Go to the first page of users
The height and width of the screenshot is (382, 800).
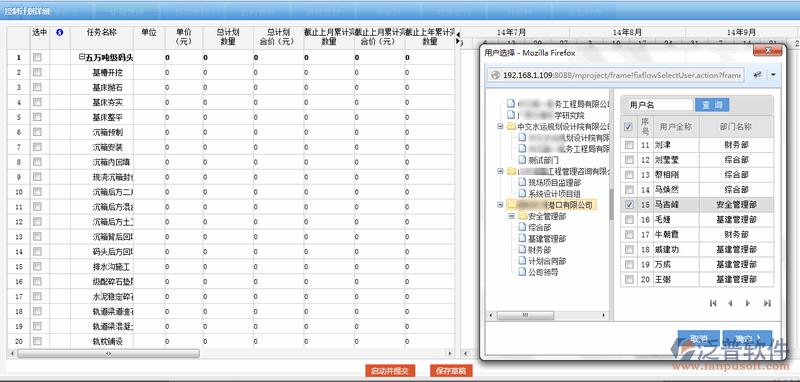click(x=713, y=303)
